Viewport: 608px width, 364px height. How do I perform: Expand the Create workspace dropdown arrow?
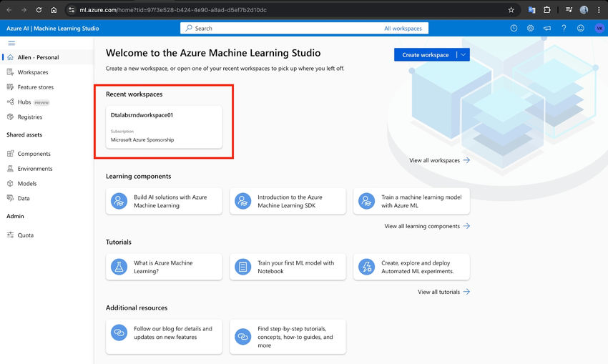point(464,54)
